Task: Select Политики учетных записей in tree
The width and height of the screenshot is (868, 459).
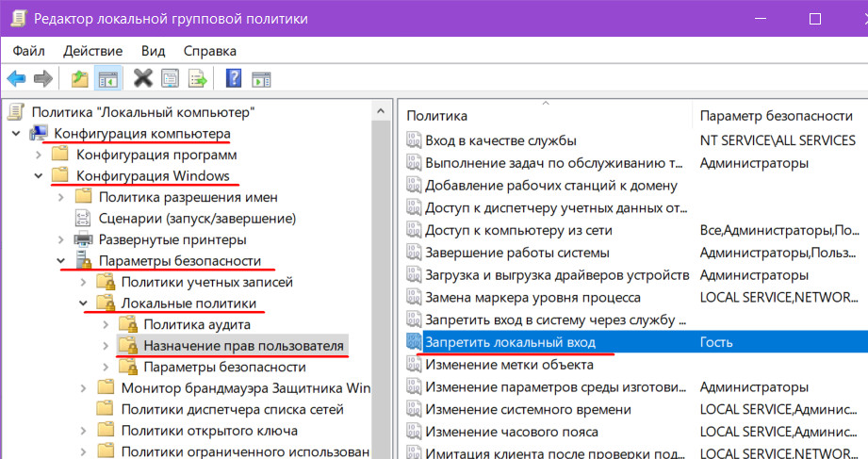Action: (x=206, y=282)
